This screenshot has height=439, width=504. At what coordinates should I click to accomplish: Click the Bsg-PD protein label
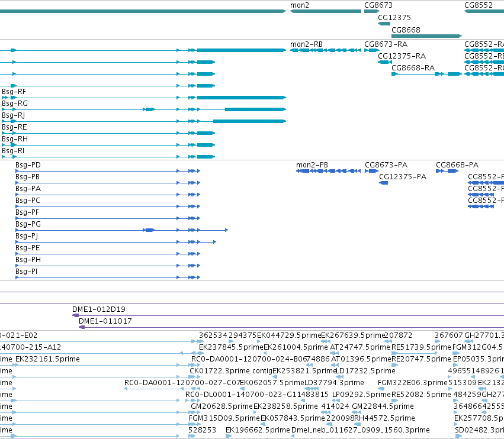[28, 165]
